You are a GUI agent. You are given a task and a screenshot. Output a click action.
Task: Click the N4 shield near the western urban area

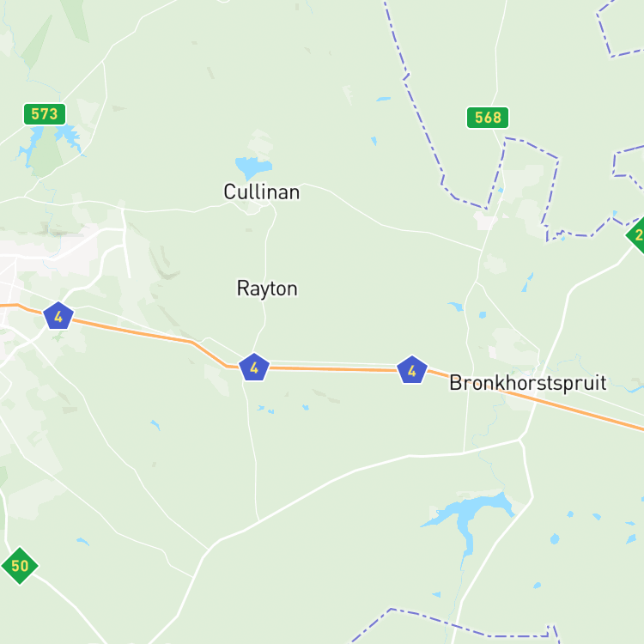pos(58,316)
